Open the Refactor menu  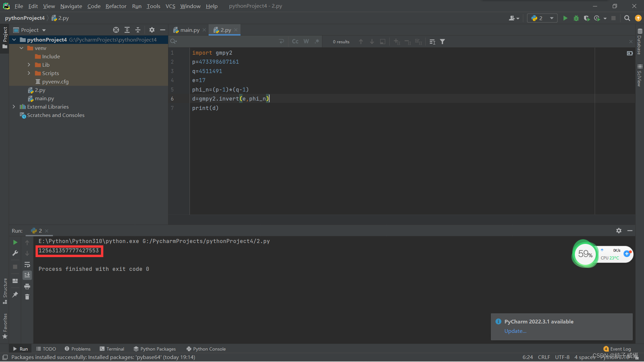click(x=116, y=6)
